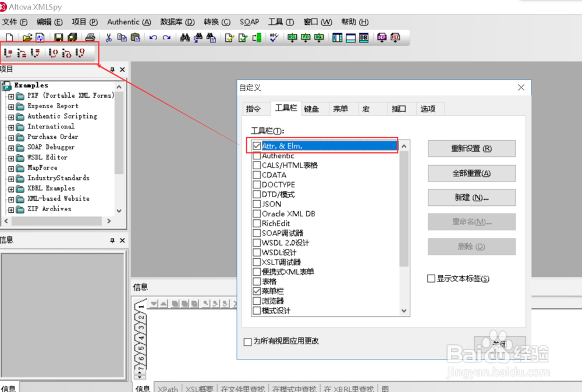Select the Save toolbar icon
Screen dimensions: 582x392
pos(58,37)
